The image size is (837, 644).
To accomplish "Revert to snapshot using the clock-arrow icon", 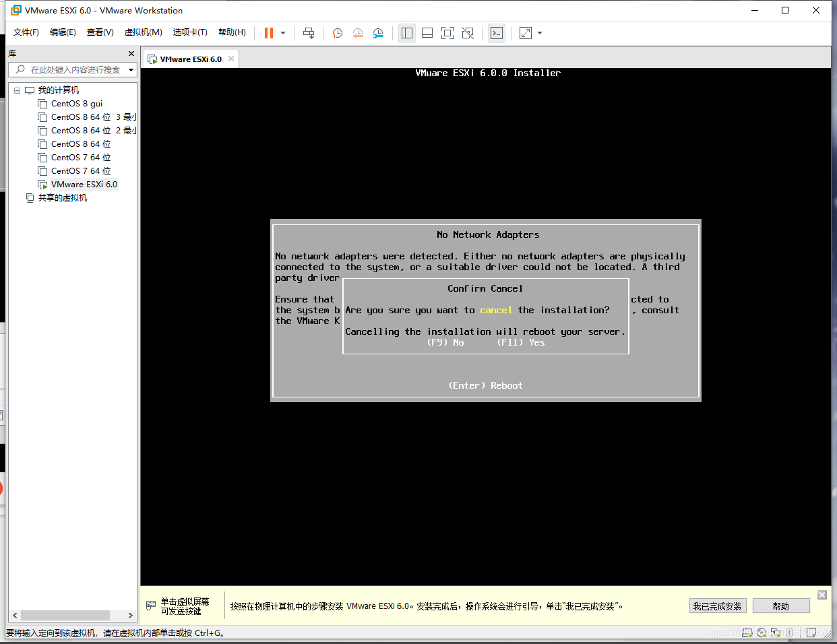I will click(358, 33).
